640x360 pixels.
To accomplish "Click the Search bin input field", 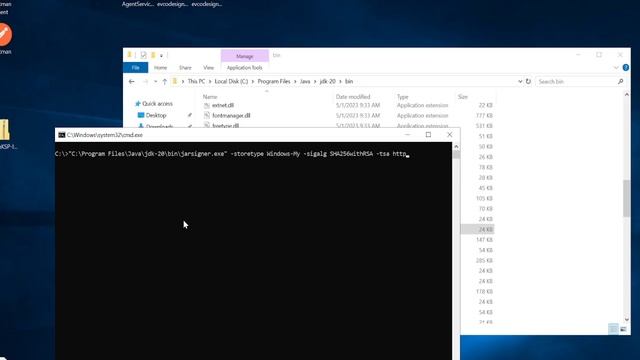I will click(576, 82).
